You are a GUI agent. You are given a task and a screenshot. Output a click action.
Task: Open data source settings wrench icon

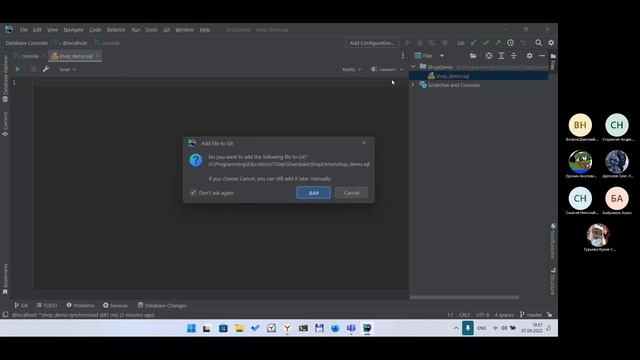click(x=46, y=69)
